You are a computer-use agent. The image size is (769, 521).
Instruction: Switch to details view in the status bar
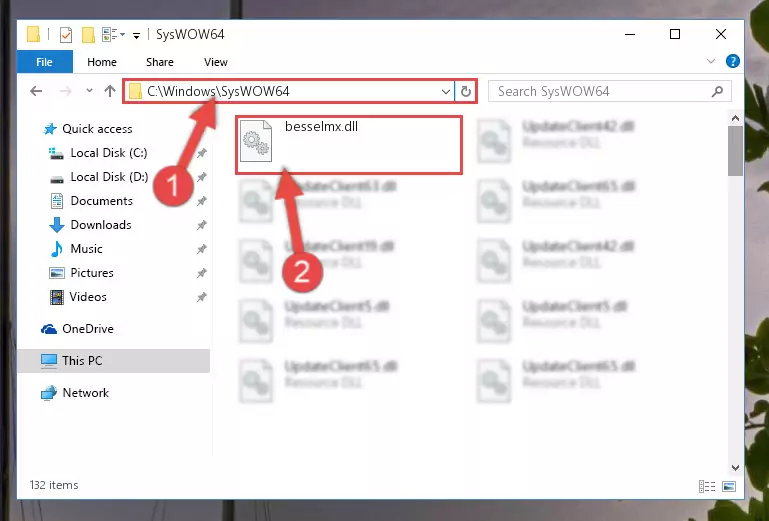tap(707, 486)
